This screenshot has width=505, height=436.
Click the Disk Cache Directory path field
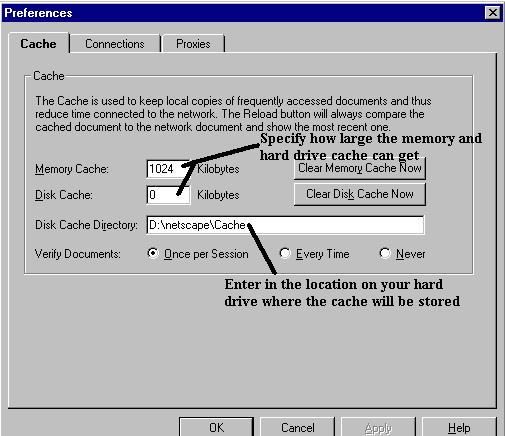(285, 225)
